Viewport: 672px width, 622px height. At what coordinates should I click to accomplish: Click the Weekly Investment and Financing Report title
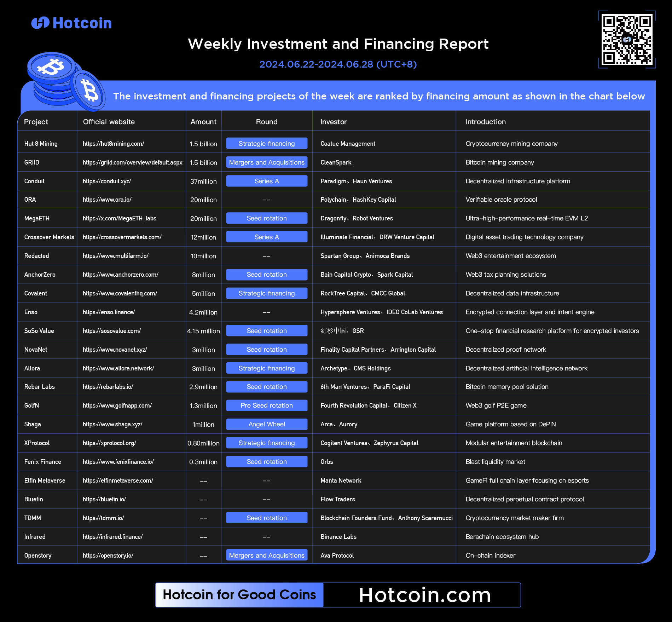point(338,44)
